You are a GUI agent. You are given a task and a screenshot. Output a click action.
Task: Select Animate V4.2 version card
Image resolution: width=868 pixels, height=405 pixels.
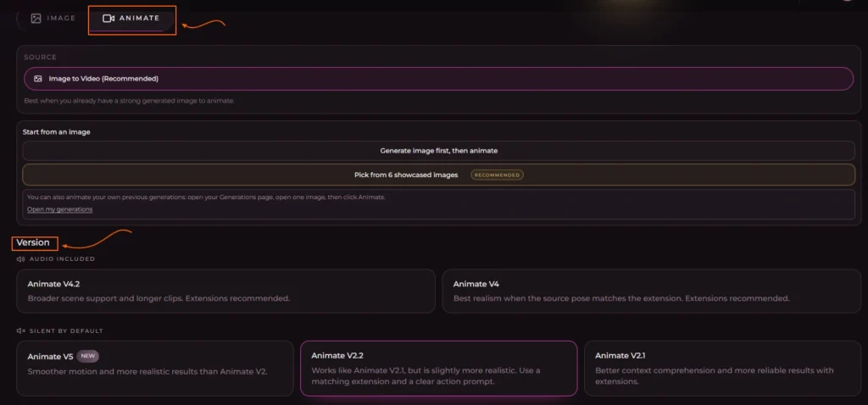pos(225,291)
